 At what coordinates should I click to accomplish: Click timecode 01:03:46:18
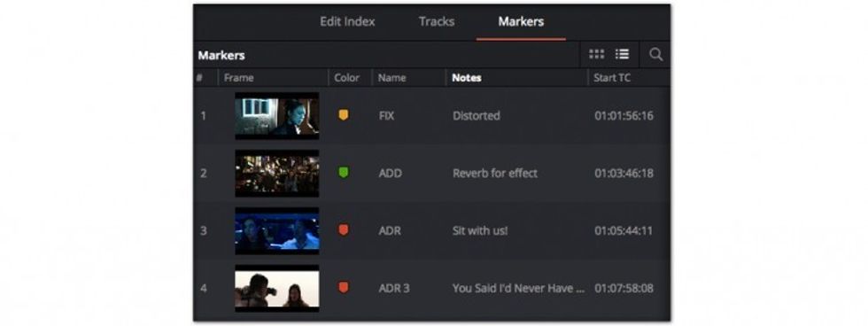[x=624, y=174]
